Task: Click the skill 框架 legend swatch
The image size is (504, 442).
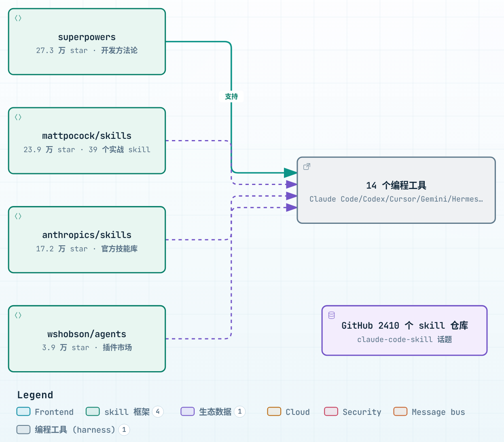Action: [93, 412]
